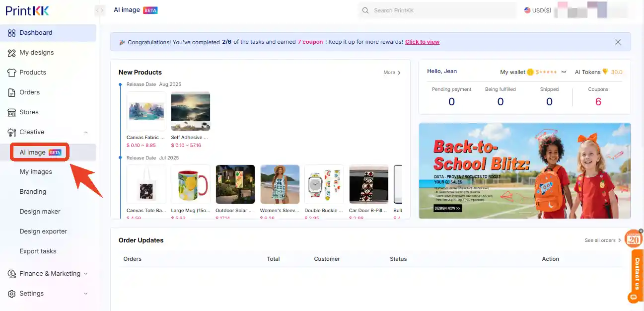Click the Dashboard grid icon
The width and height of the screenshot is (644, 311).
click(12, 33)
